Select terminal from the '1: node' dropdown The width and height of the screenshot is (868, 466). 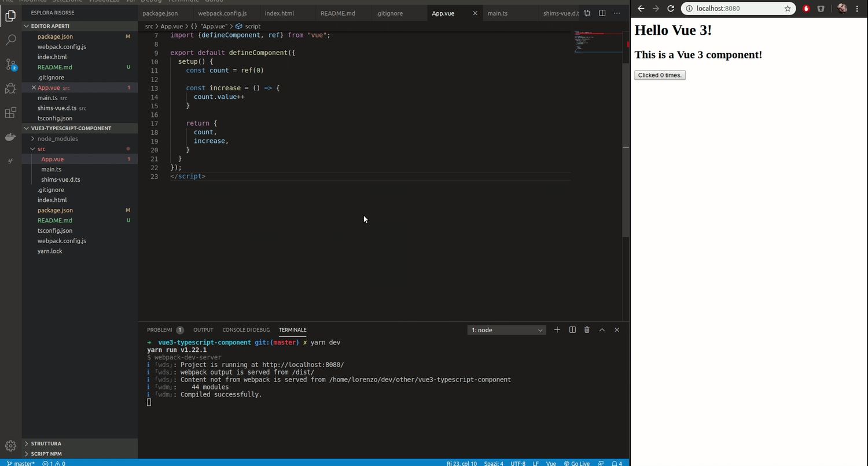(506, 330)
